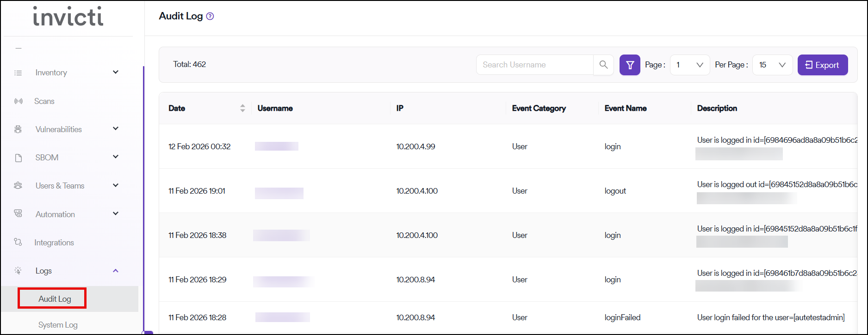Open the Per Page dropdown

point(772,65)
